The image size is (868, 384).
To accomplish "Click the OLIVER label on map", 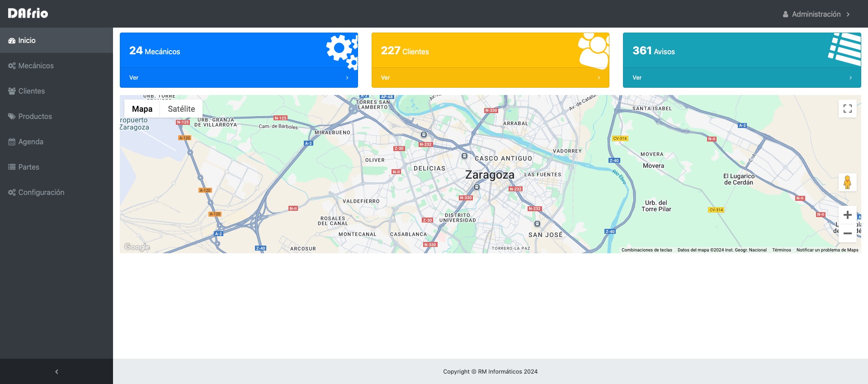I will (375, 160).
